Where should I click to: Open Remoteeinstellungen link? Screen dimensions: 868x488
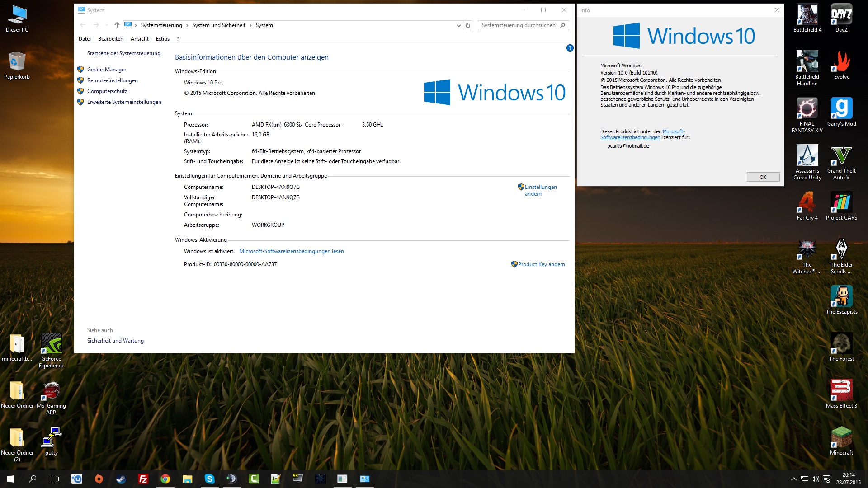click(113, 80)
